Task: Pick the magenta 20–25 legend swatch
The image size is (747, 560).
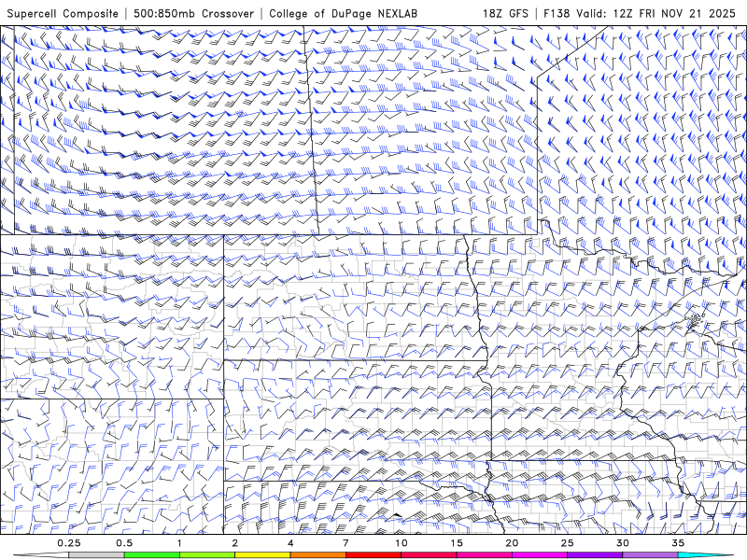Action: [540, 555]
